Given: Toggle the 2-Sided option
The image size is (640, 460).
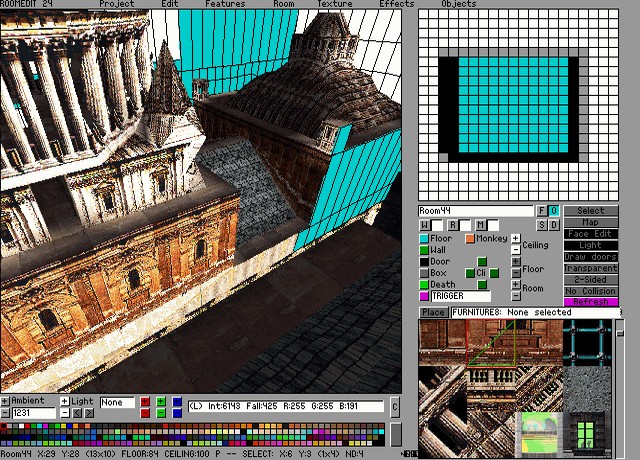Looking at the screenshot, I should pyautogui.click(x=591, y=279).
